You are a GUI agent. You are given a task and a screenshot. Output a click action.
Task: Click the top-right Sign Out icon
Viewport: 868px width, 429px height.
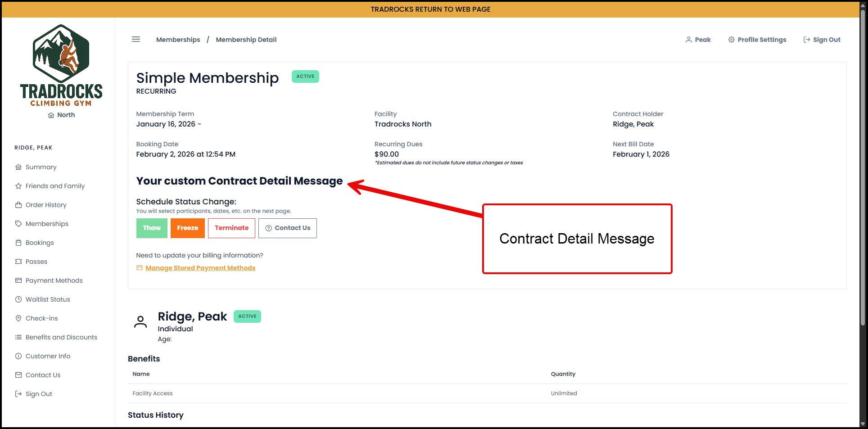806,40
